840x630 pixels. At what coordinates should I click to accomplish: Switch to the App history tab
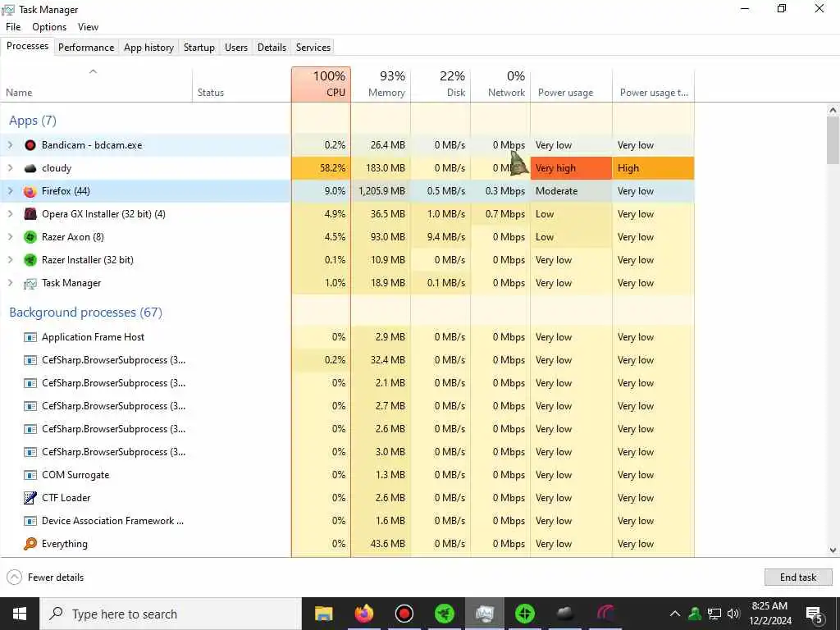coord(149,47)
